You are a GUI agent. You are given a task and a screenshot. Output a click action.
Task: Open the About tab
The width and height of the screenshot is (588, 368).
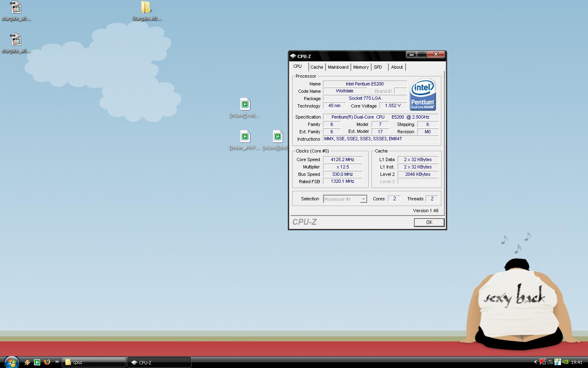[x=397, y=67]
